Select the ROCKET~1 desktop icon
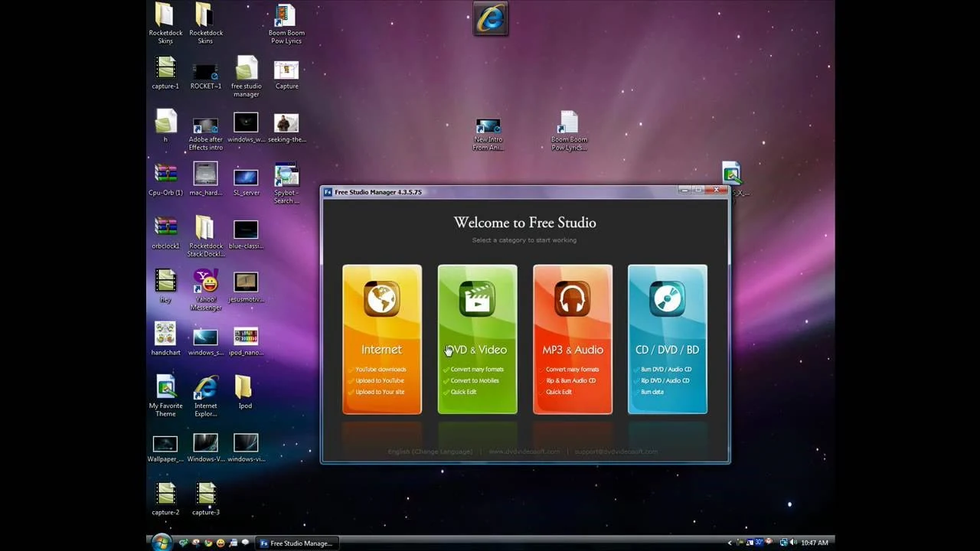Screen dimensions: 980x551 pos(205,73)
